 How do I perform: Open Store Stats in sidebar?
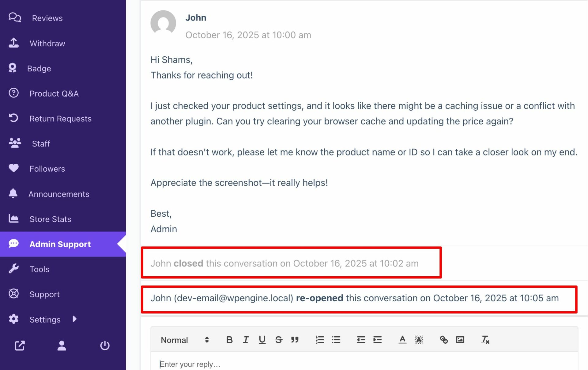tap(50, 219)
